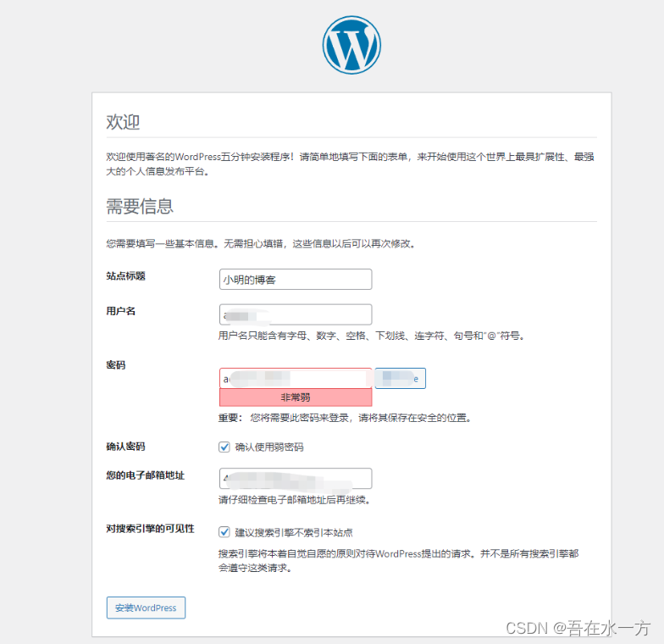Click the username rules hint text
This screenshot has height=644, width=664.
pos(372,336)
